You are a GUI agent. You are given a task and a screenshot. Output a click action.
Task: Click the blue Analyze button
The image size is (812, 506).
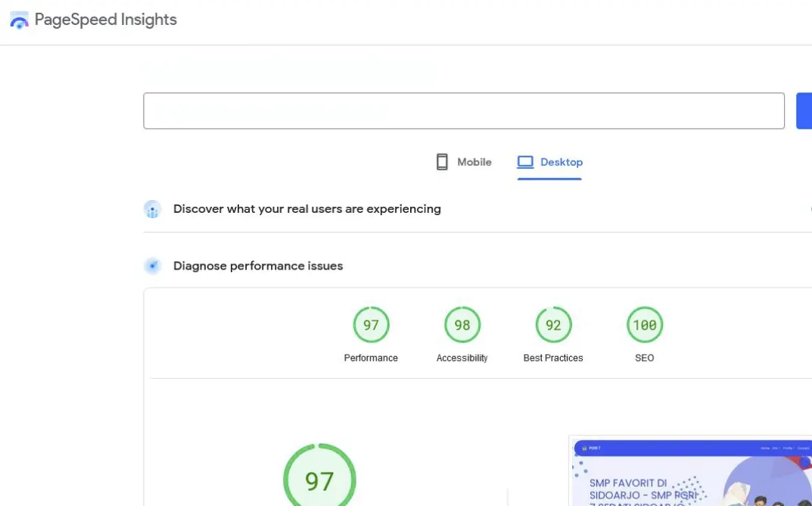point(804,111)
